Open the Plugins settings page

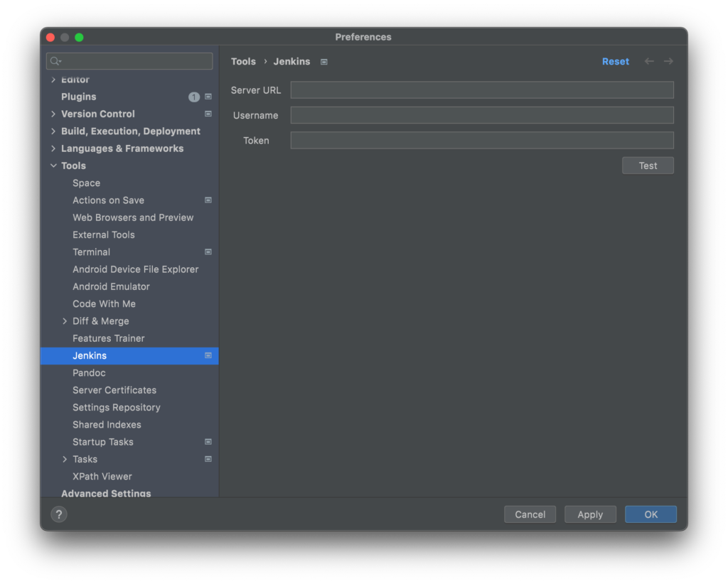pyautogui.click(x=78, y=97)
